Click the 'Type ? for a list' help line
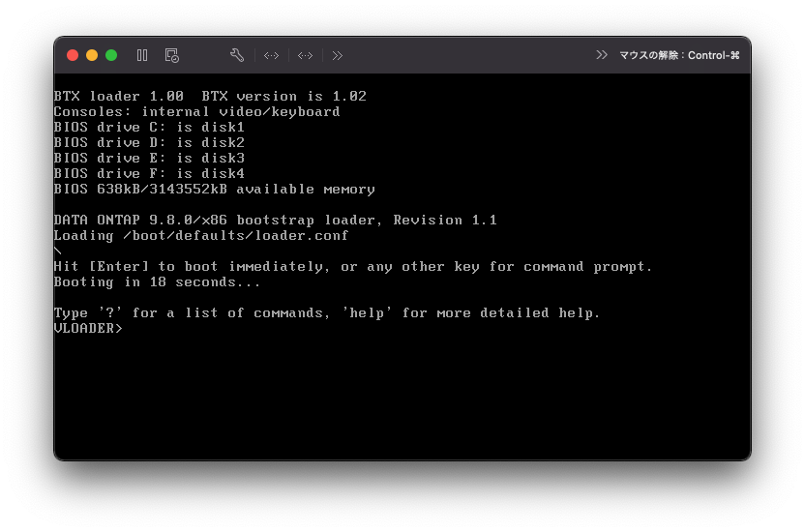The width and height of the screenshot is (805, 532). [x=327, y=313]
